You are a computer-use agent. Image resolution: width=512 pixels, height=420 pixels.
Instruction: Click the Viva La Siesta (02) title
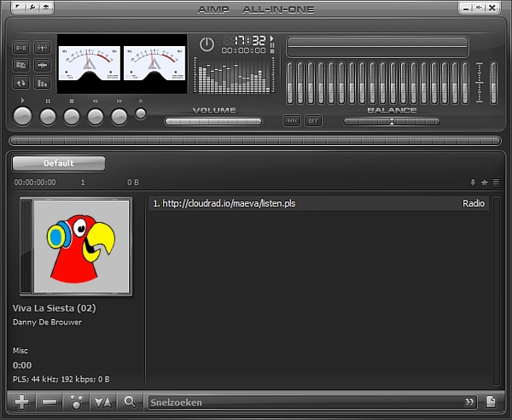pyautogui.click(x=55, y=308)
